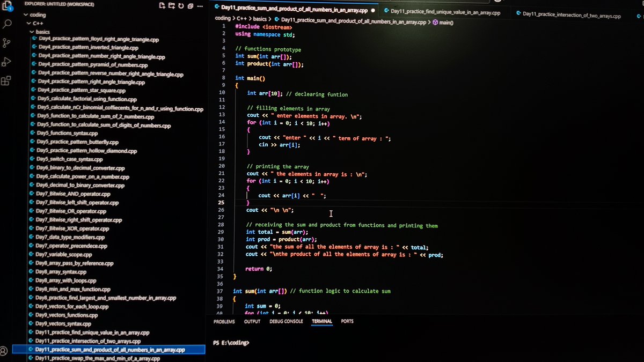
Task: Open the Source Control view
Action: point(6,43)
